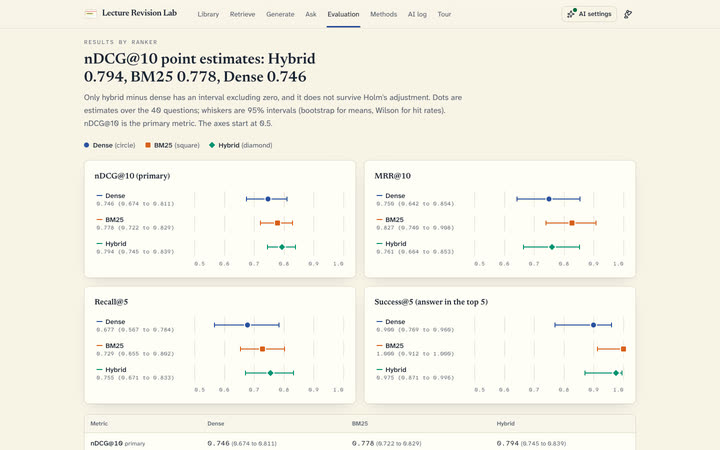This screenshot has width=720, height=450.
Task: Click the Lecture Revision Lab title
Action: click(139, 13)
